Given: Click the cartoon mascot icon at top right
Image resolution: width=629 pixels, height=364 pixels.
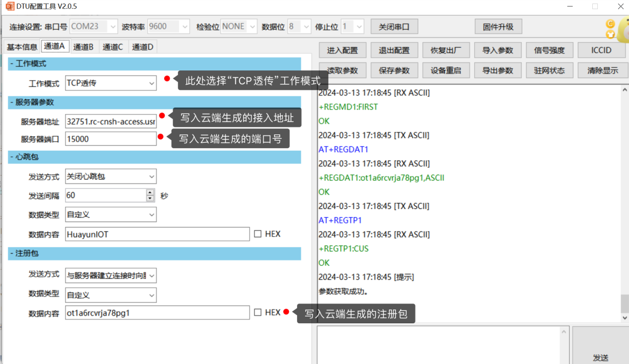Looking at the screenshot, I should (x=617, y=28).
